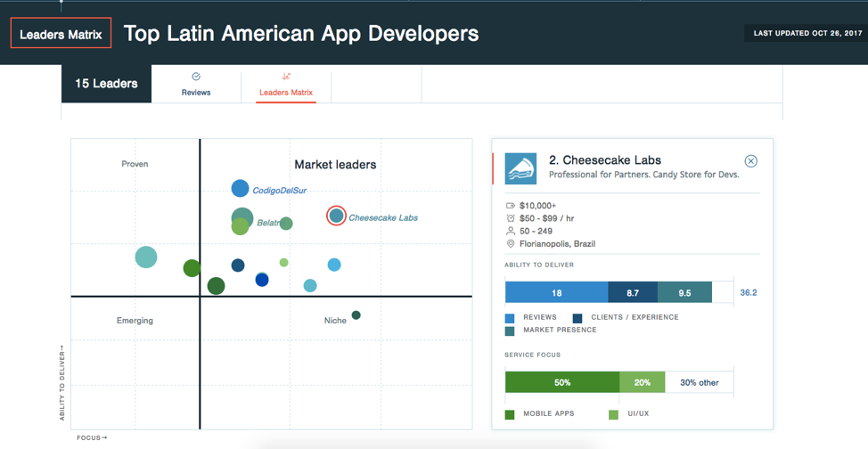This screenshot has width=868, height=449.
Task: Click the royal blue bubble just above the horizontal axis
Action: pyautogui.click(x=262, y=280)
